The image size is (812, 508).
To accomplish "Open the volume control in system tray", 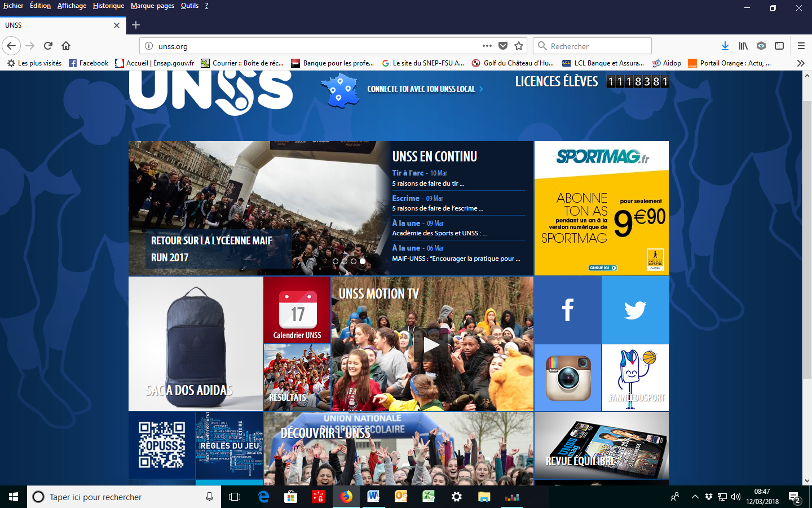I will tap(736, 497).
